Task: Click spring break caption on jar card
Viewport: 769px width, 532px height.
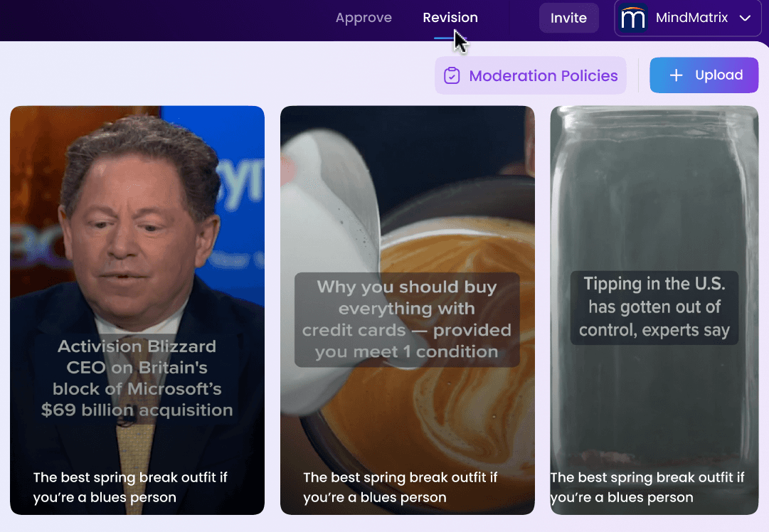Action: click(647, 487)
